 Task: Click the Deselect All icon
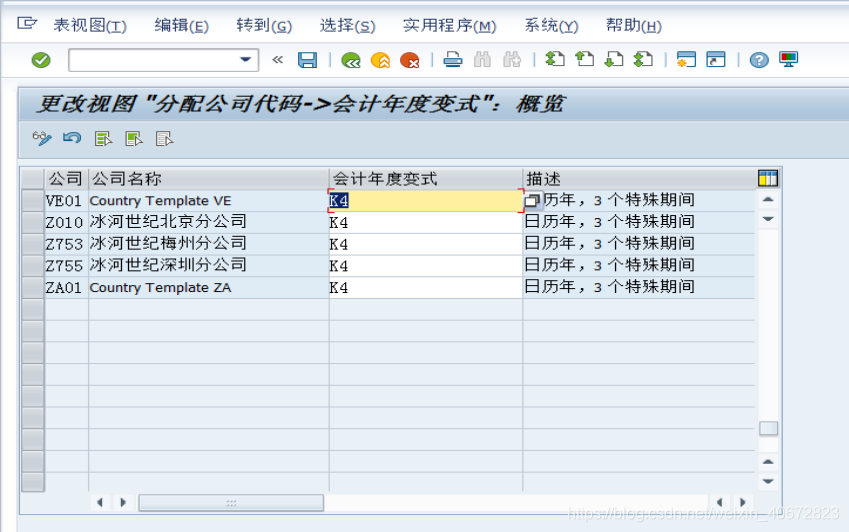(164, 139)
